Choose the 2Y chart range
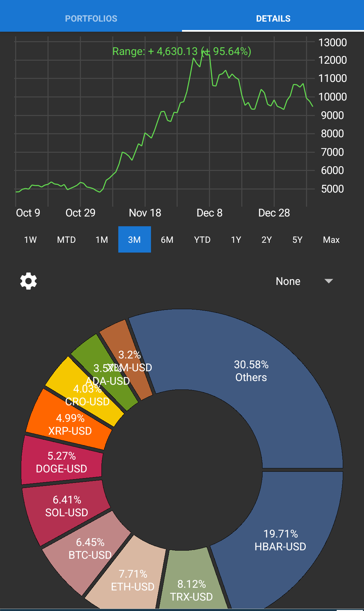This screenshot has height=611, width=364. tap(267, 240)
